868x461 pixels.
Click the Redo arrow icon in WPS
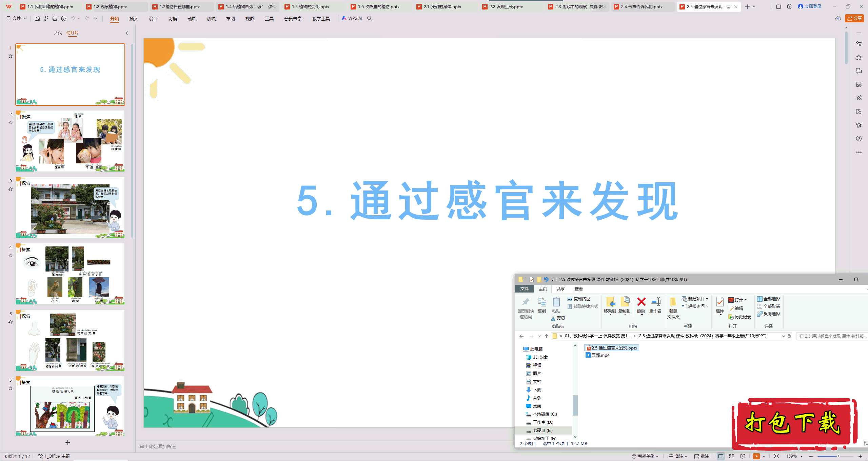[87, 18]
